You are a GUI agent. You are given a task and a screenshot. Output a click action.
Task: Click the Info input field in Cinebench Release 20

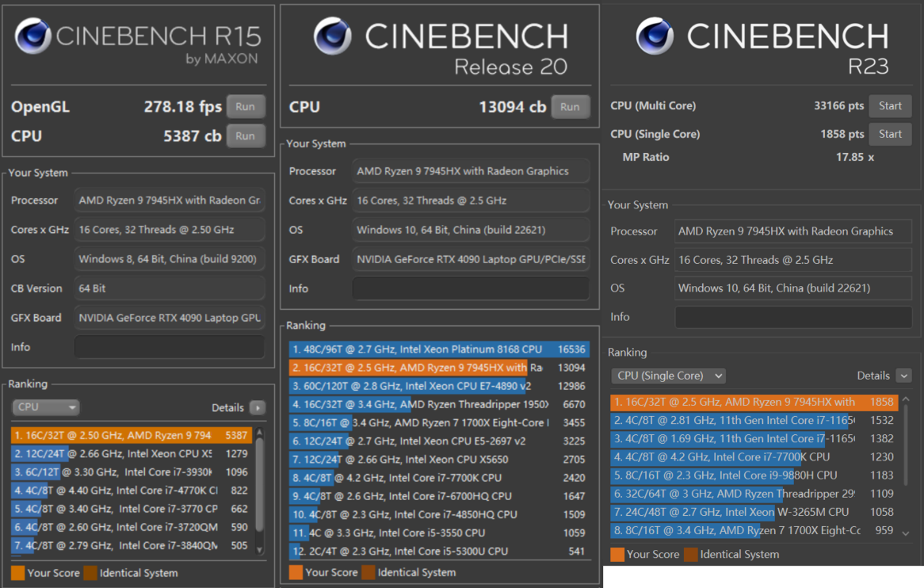[x=471, y=288]
